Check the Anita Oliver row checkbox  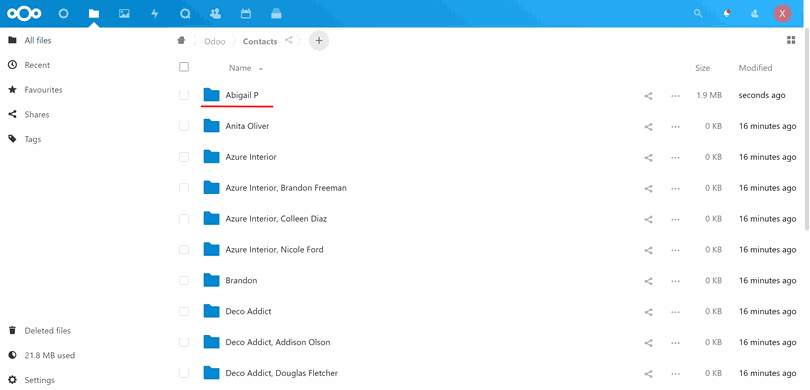tap(184, 126)
